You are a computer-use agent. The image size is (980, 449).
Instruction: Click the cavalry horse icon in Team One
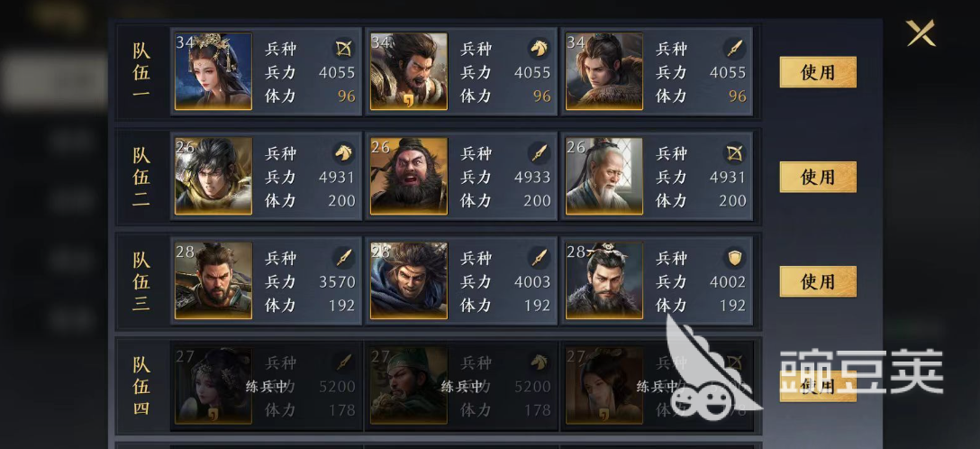point(539,48)
